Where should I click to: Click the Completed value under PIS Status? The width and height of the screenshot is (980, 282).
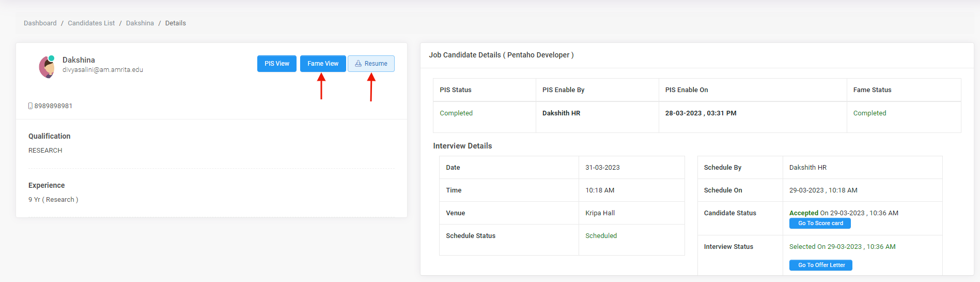click(456, 113)
